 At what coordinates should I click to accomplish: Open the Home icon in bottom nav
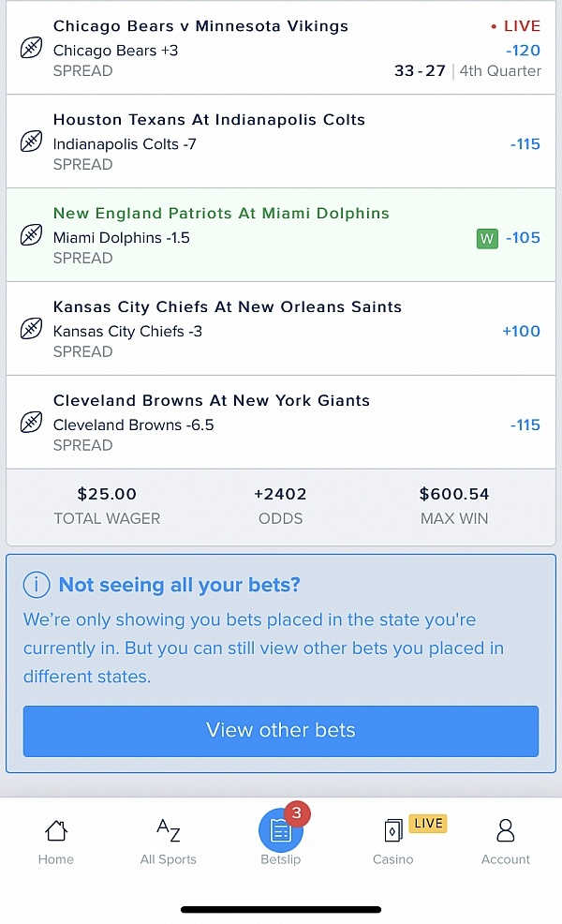coord(56,830)
